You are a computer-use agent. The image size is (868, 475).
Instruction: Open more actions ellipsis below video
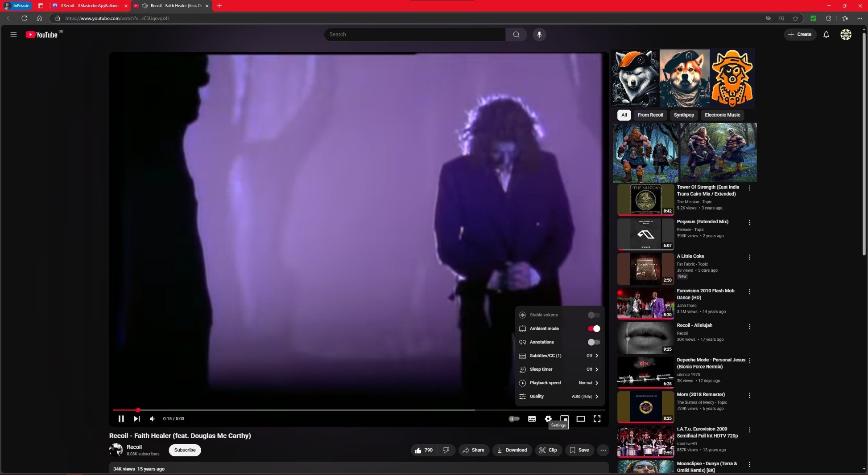pyautogui.click(x=603, y=450)
